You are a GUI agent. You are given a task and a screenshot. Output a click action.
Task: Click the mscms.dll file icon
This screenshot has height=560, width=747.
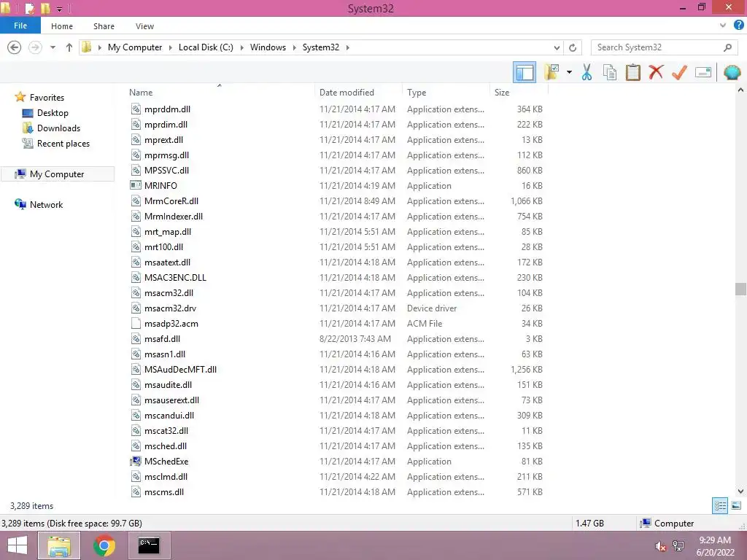(136, 492)
